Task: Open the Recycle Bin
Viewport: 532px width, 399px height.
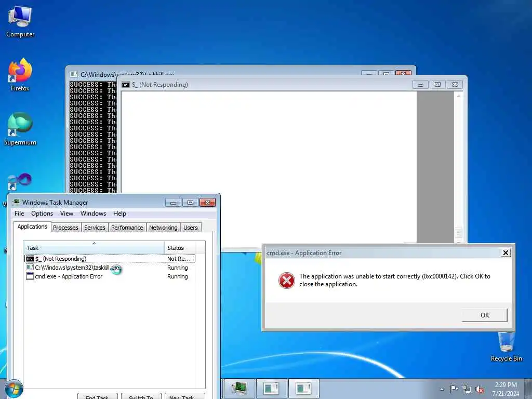Action: click(x=506, y=347)
